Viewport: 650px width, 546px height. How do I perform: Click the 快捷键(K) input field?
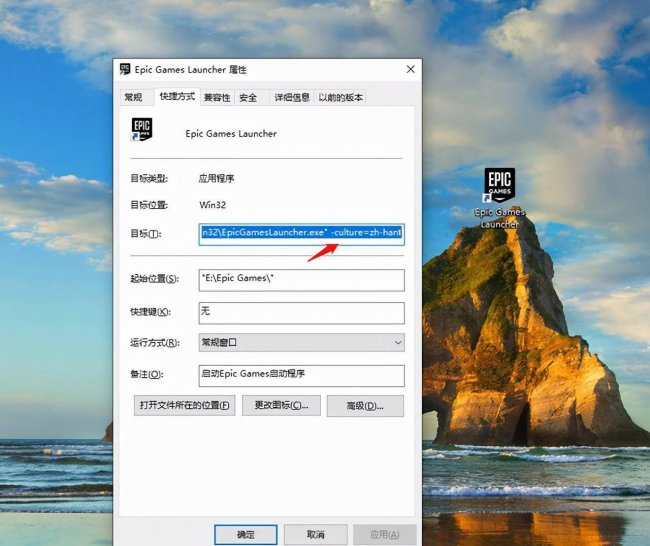(x=301, y=313)
